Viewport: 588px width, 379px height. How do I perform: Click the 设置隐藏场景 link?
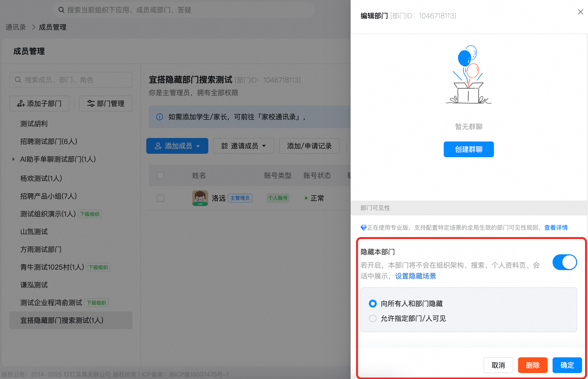[x=415, y=276]
